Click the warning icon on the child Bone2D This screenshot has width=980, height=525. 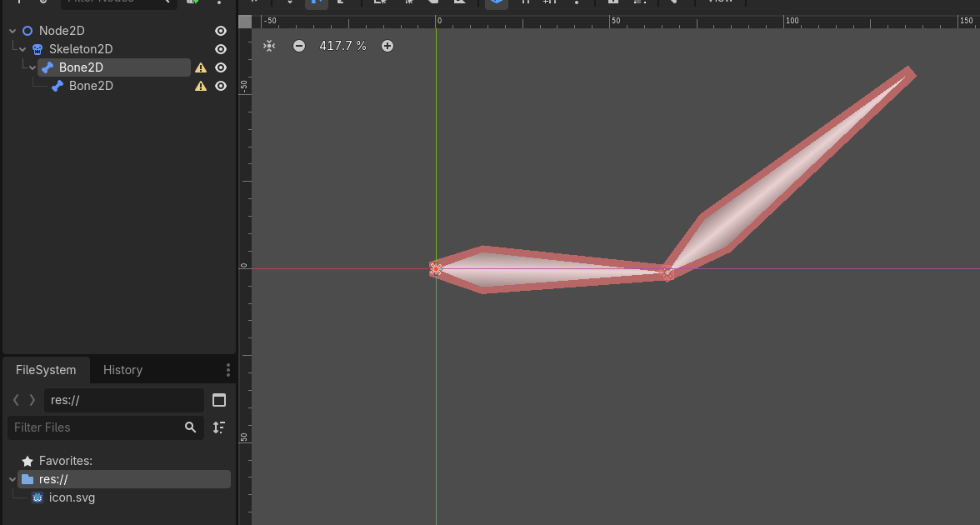pyautogui.click(x=201, y=86)
